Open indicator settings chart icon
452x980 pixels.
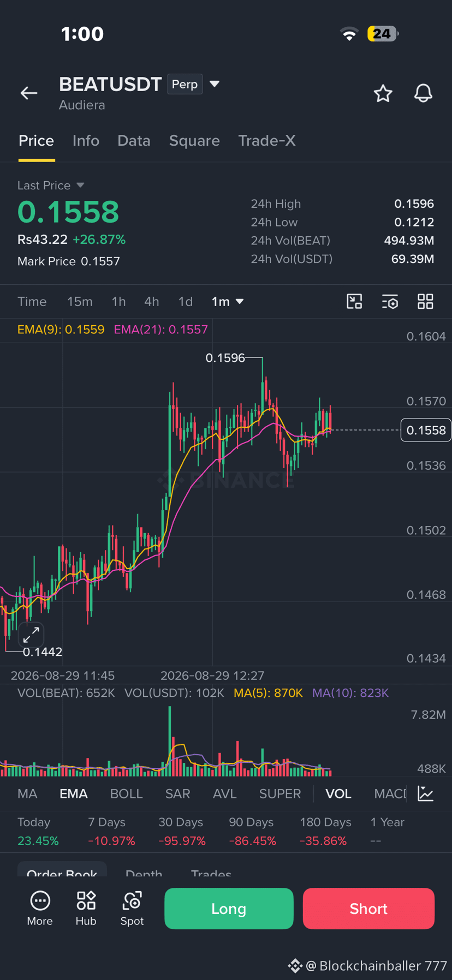(426, 793)
